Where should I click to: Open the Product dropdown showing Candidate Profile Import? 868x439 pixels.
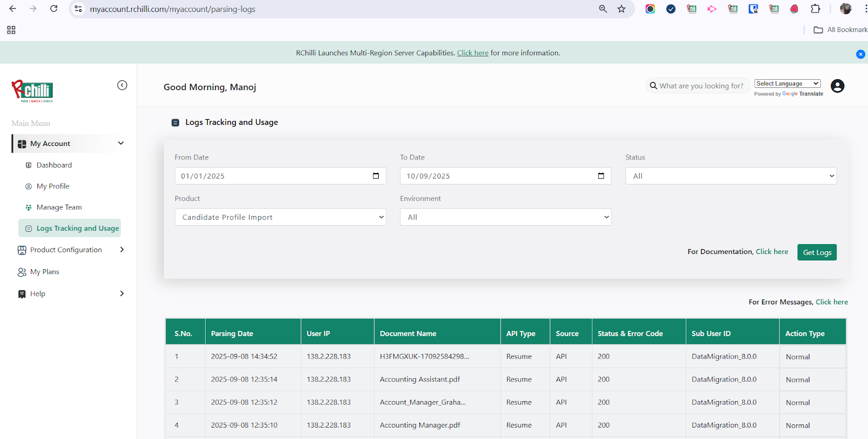280,217
